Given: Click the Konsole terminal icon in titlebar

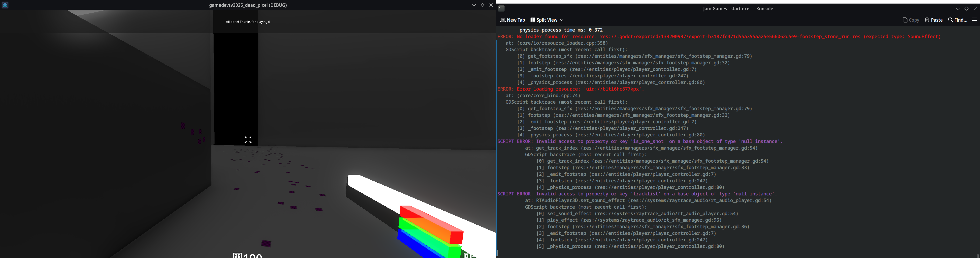Looking at the screenshot, I should click(x=501, y=8).
